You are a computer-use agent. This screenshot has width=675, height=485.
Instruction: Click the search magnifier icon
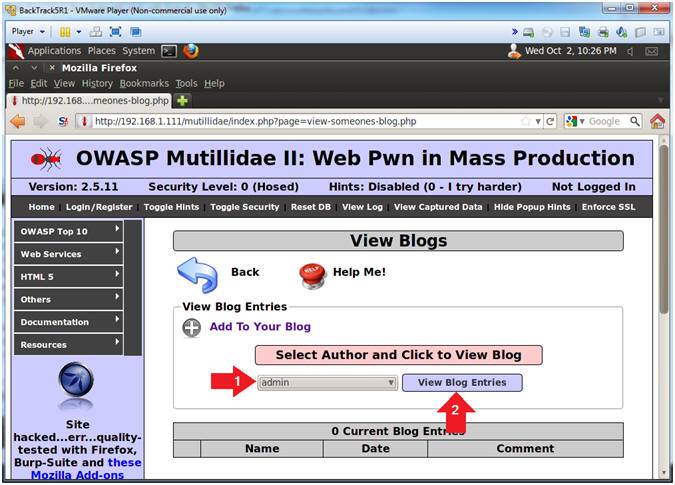[635, 121]
